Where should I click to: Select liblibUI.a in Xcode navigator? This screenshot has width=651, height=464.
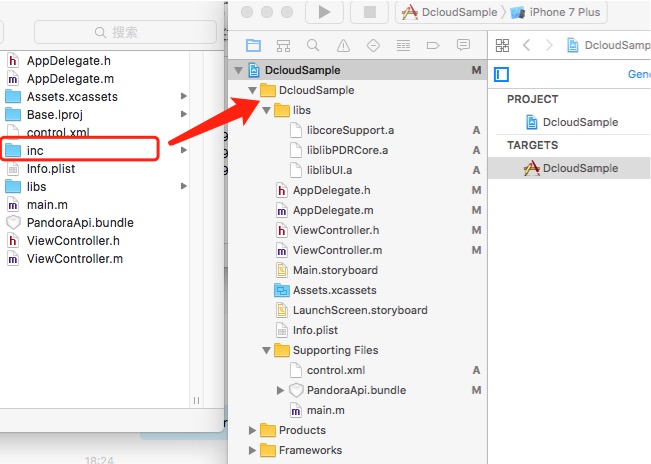point(330,170)
